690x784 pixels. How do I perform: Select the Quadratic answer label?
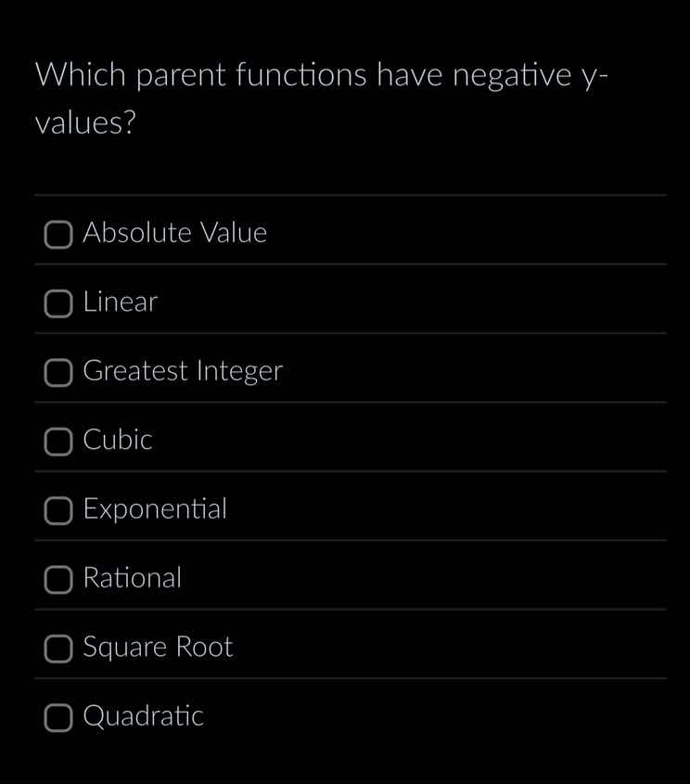[144, 715]
